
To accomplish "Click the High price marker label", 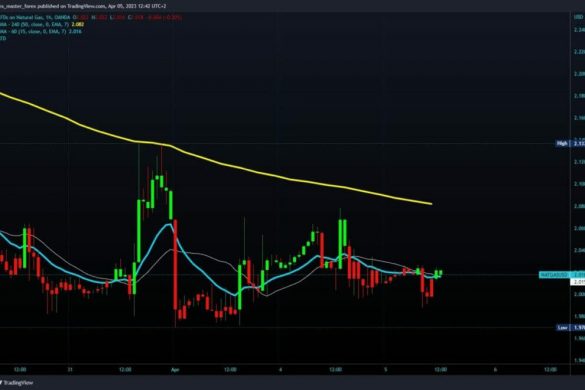I will 562,143.
